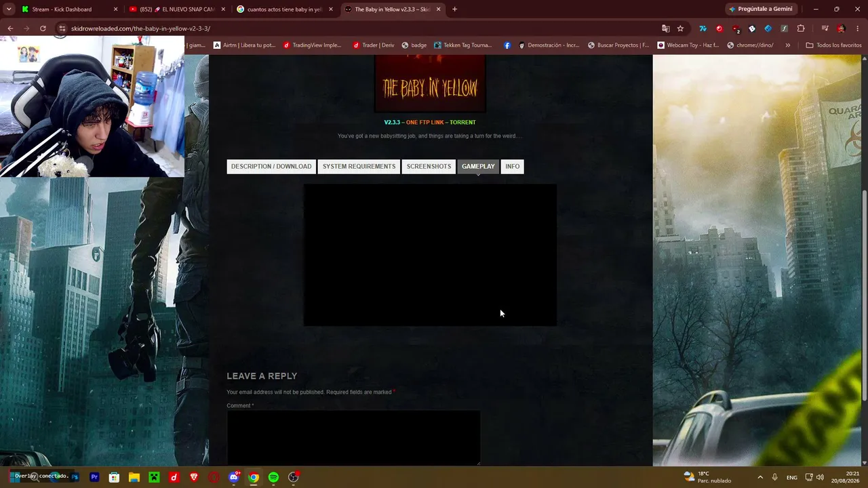Open the chrome://dino/ bookmark

tap(749, 45)
